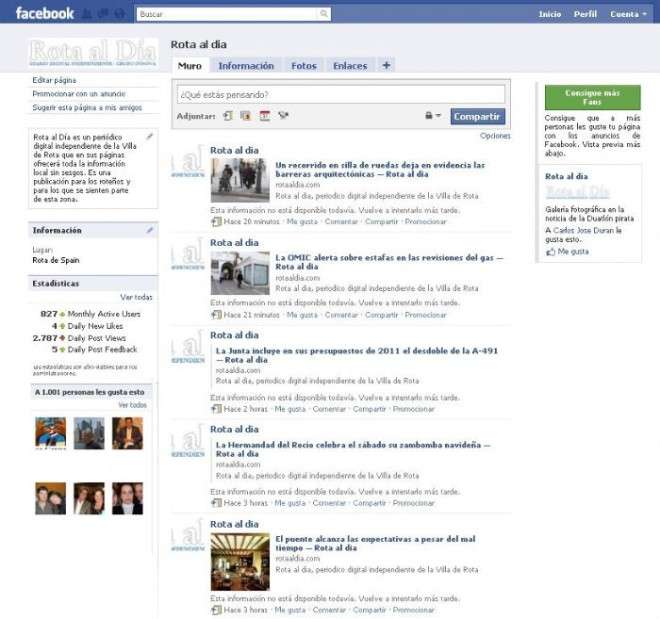Attach a photo icon
The width and height of the screenshot is (660, 619).
point(245,116)
